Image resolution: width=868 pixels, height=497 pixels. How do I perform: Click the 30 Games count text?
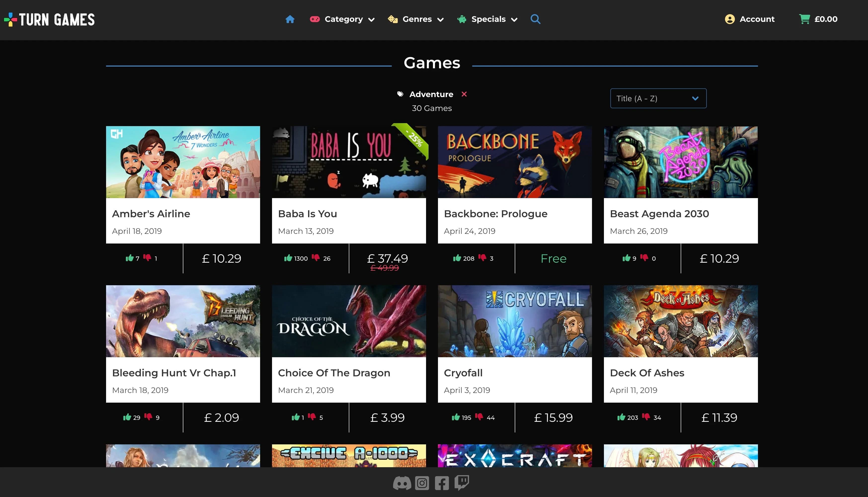432,108
